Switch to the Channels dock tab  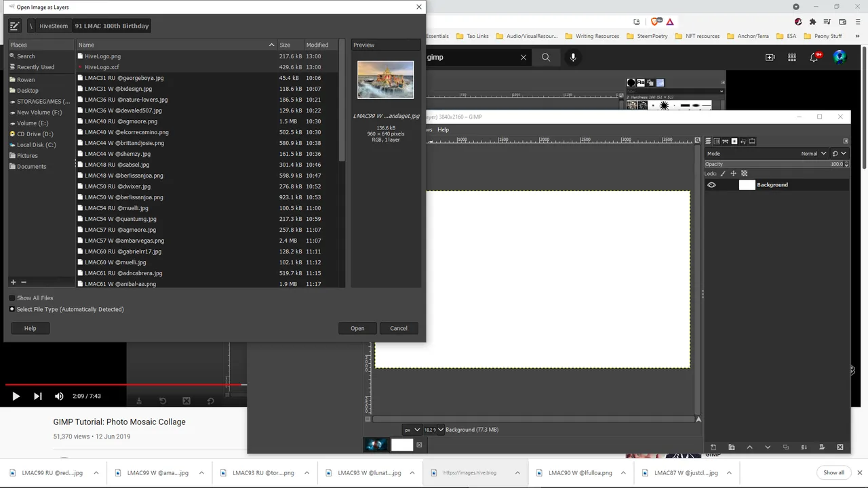click(x=717, y=142)
